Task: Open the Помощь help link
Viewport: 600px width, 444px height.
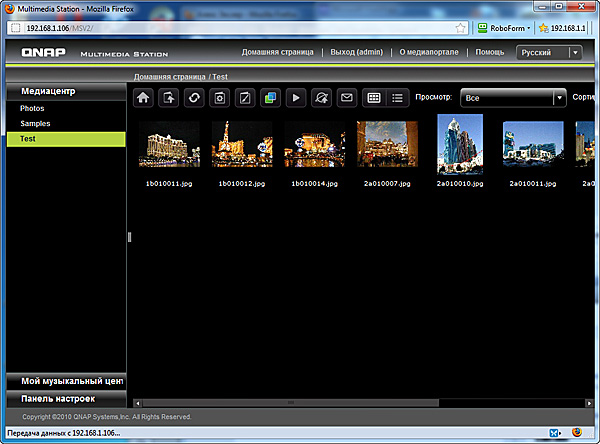Action: coord(489,52)
